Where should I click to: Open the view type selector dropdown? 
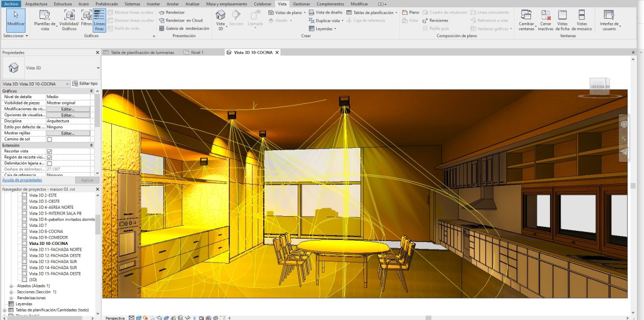pyautogui.click(x=36, y=84)
